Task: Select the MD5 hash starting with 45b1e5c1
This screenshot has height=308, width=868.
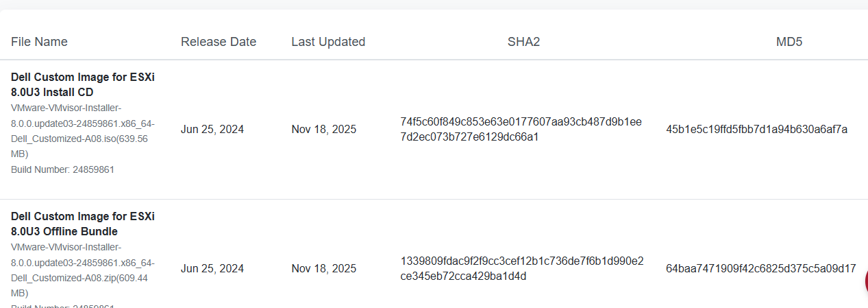Action: (x=756, y=129)
